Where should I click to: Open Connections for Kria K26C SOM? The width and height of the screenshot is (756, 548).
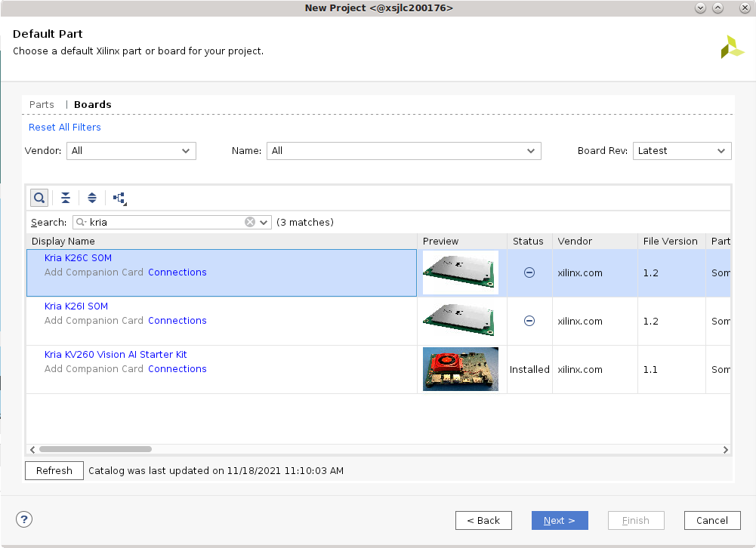177,272
